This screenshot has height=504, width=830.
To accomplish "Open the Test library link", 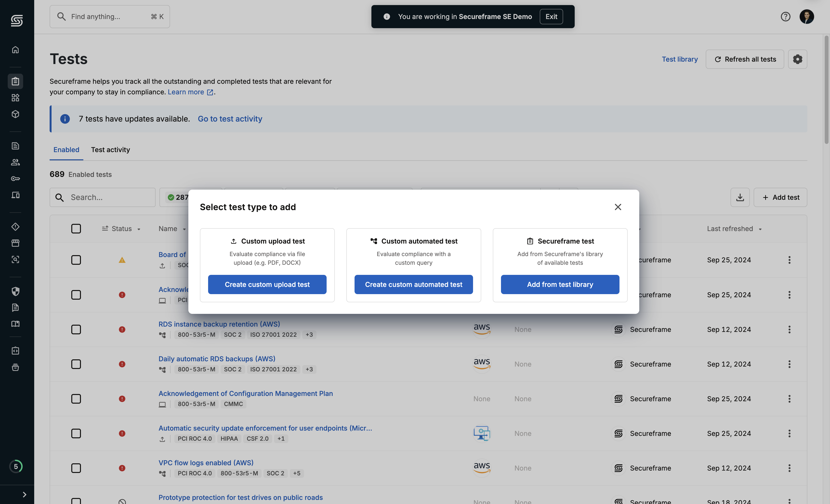I will coord(680,59).
